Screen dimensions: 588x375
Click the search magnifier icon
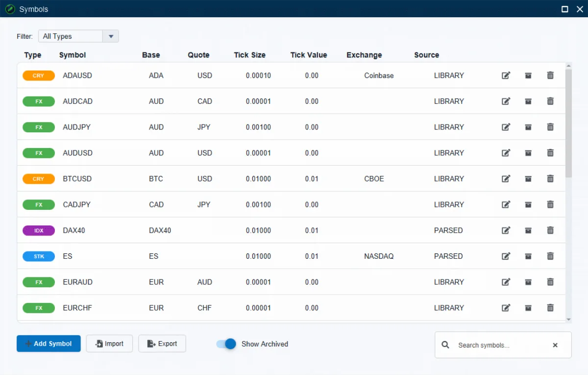[x=445, y=345]
